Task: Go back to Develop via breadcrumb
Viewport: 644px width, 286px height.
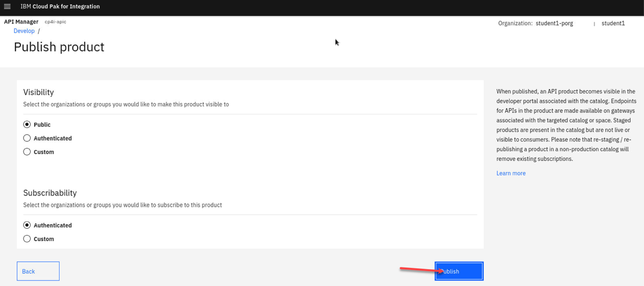Action: (x=24, y=31)
